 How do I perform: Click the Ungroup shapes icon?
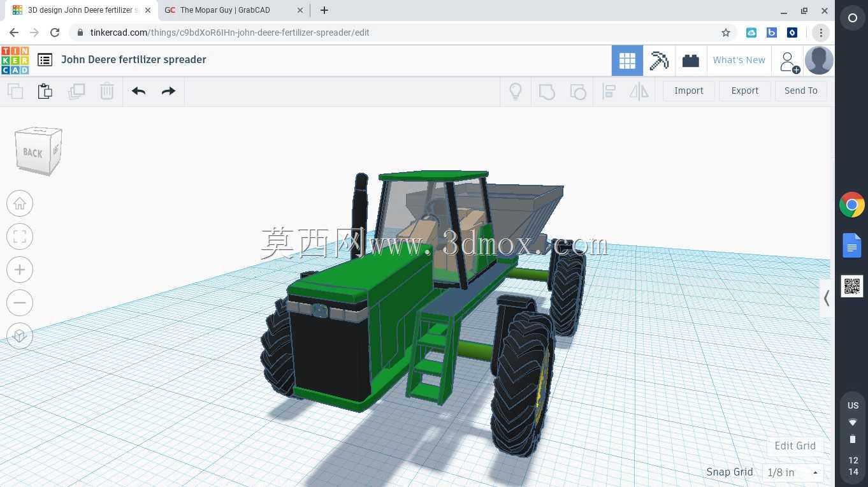click(577, 91)
